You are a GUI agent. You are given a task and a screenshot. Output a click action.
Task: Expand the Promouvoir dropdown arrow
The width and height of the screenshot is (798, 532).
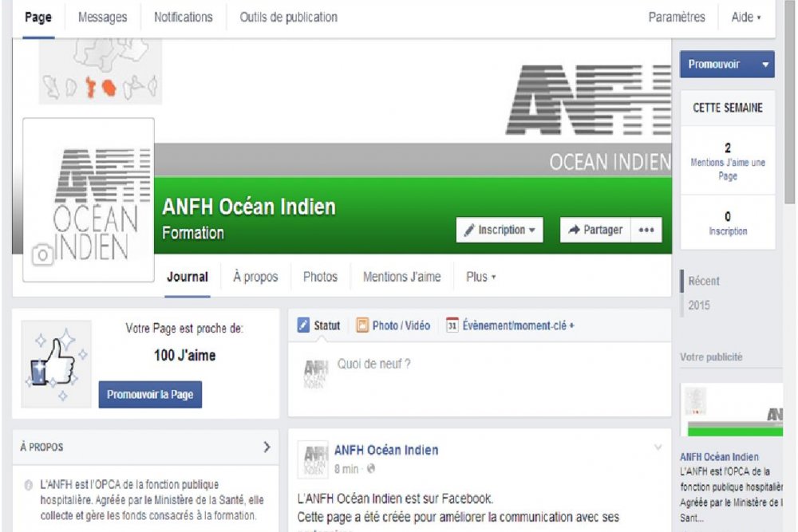click(765, 64)
